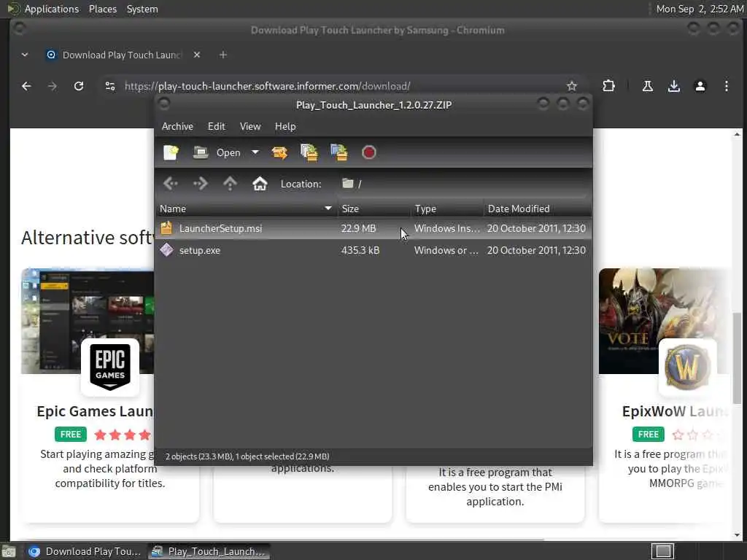747x560 pixels.
Task: Go forward in archive location history
Action: tap(200, 183)
